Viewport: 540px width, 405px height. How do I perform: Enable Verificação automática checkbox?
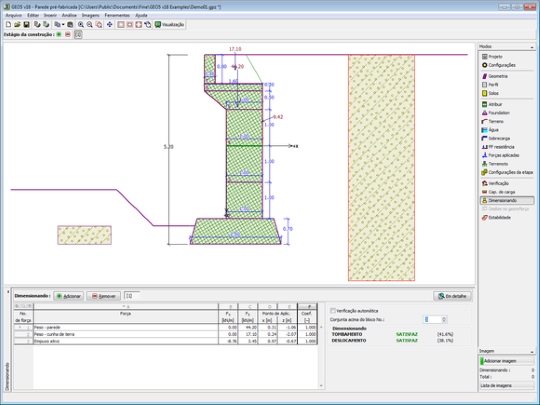pyautogui.click(x=333, y=311)
